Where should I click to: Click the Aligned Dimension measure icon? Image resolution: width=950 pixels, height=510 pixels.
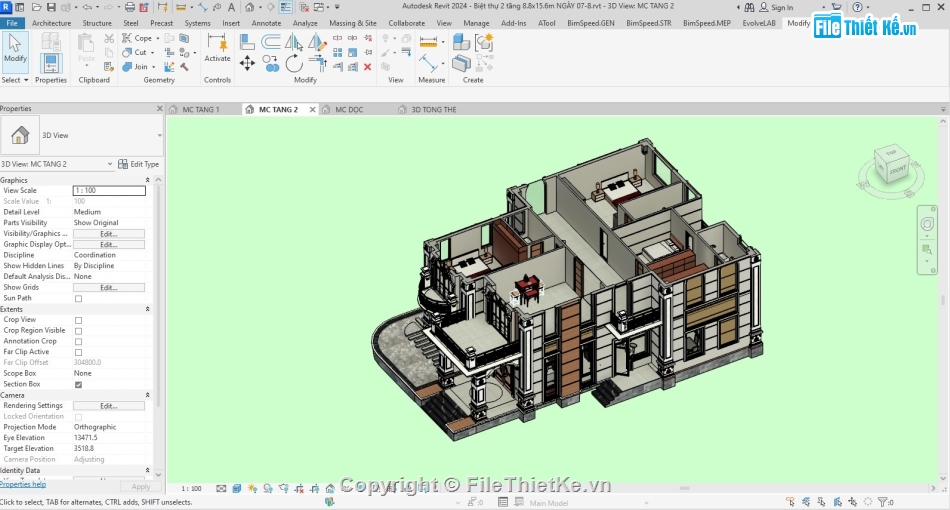[x=428, y=41]
